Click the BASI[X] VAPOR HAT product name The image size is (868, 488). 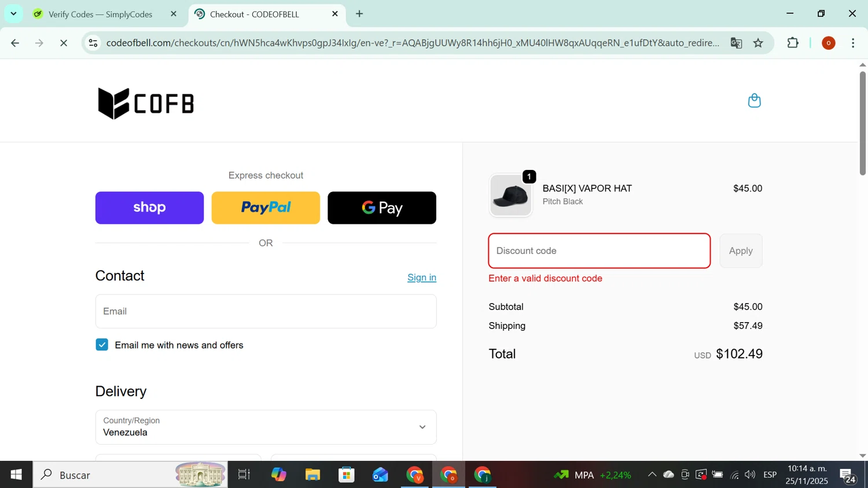[587, 188]
